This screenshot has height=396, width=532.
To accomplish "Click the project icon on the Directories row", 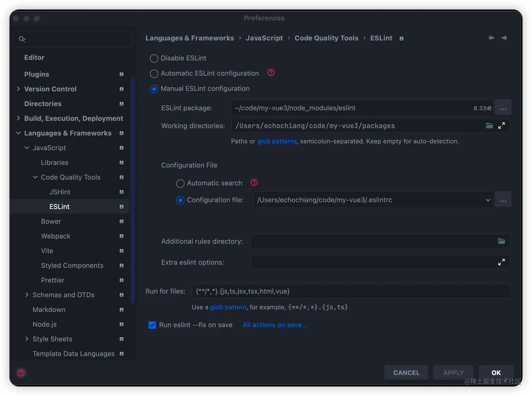I will click(x=121, y=104).
